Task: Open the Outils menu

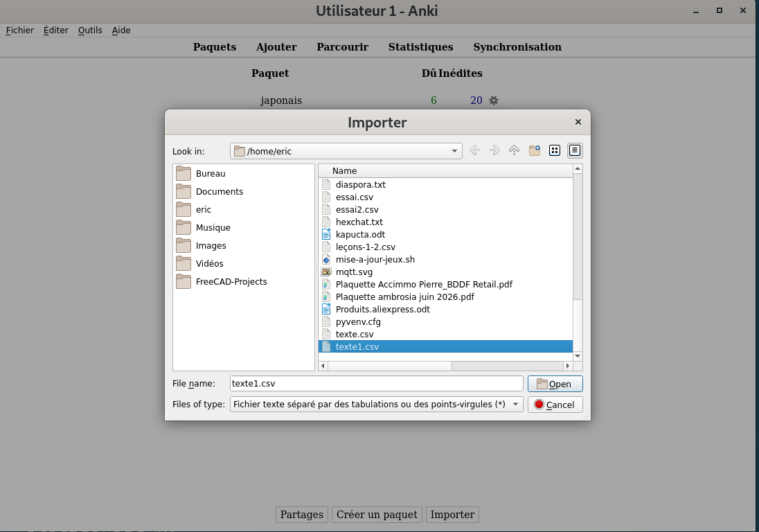Action: click(90, 30)
